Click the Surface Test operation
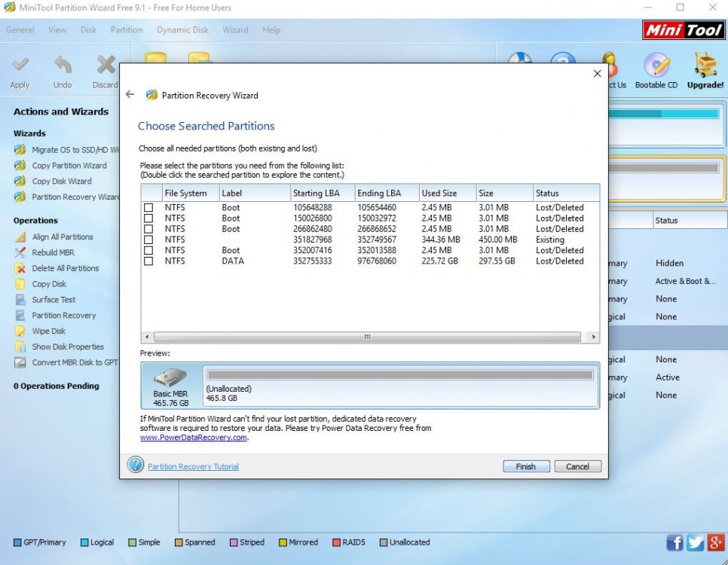Viewport: 728px width, 565px height. coord(54,299)
